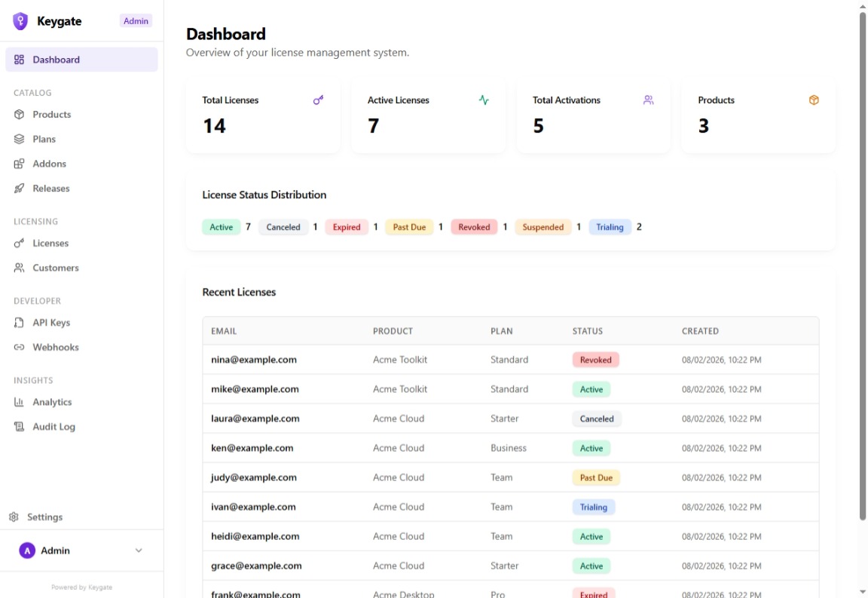This screenshot has width=868, height=598.
Task: Click the EMAIL column header
Action: pyautogui.click(x=224, y=331)
